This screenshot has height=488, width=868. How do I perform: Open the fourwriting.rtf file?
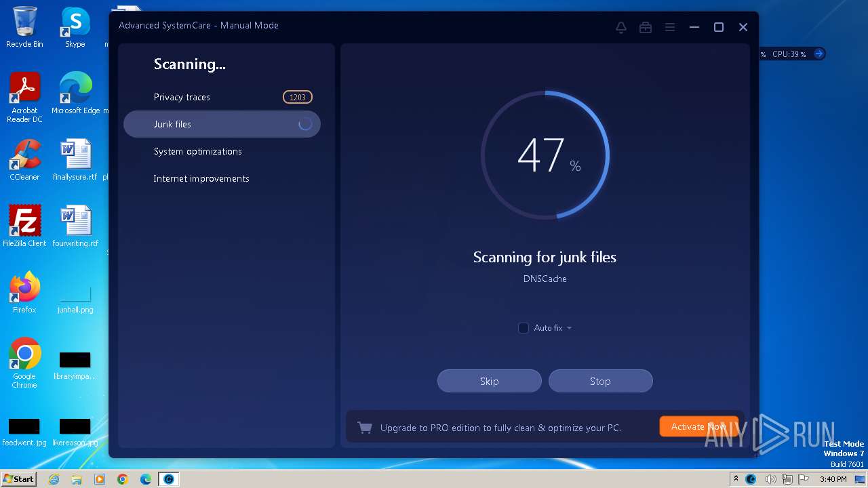coord(75,226)
